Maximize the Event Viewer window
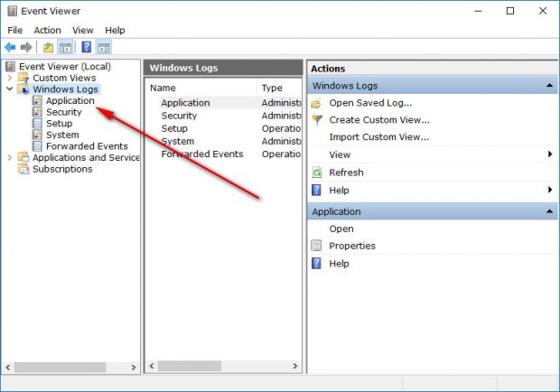 point(510,11)
